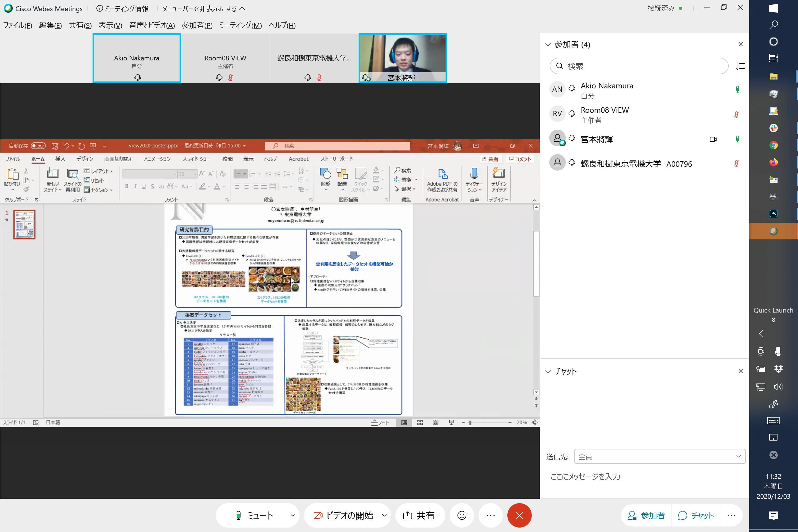Toggle the Mute microphone button
This screenshot has width=798, height=532.
point(254,515)
